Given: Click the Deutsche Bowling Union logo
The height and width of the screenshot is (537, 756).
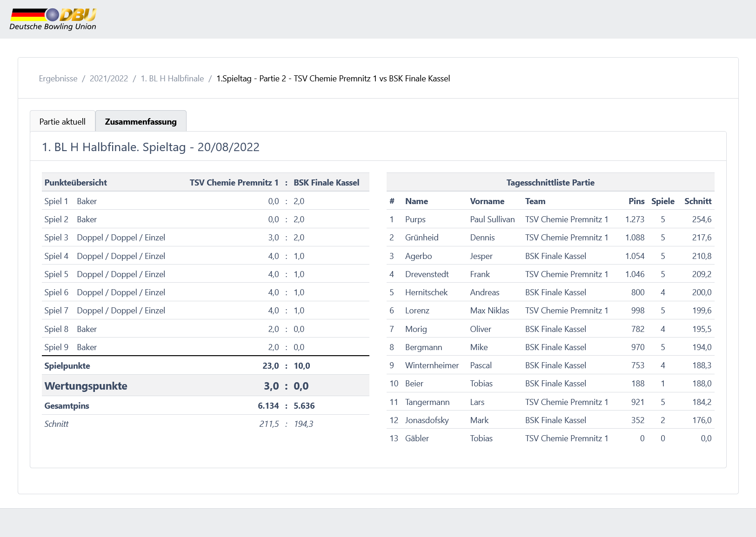Looking at the screenshot, I should point(53,20).
